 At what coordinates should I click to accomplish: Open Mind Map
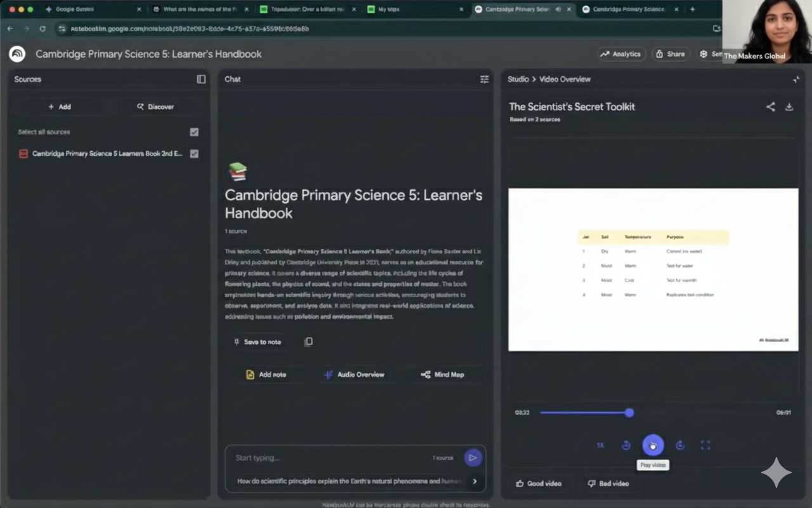click(443, 375)
